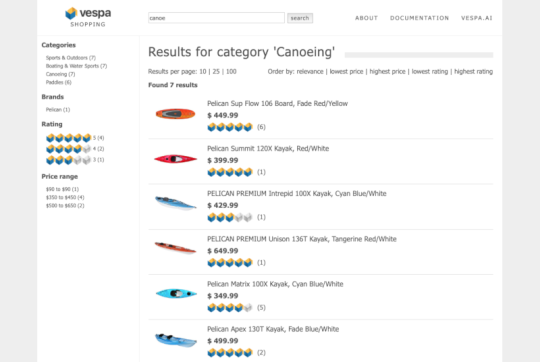The image size is (540, 362).
Task: Go to the VESPA.AI link
Action: tap(477, 18)
